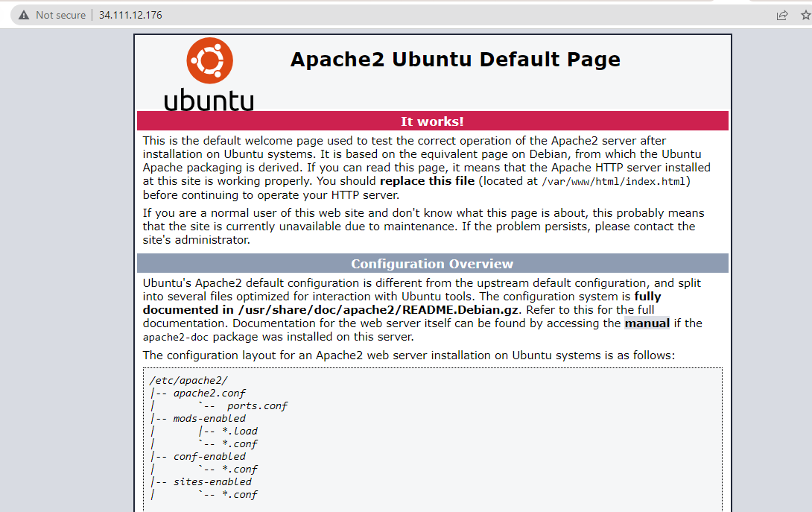Click the /etc/apache2/ line in the tree
This screenshot has height=512, width=812.
pyautogui.click(x=188, y=380)
